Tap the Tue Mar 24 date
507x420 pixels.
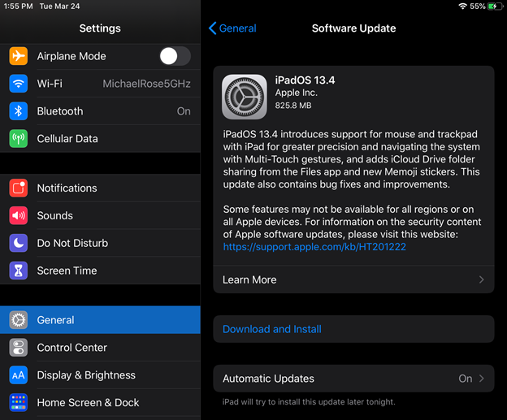pos(59,6)
